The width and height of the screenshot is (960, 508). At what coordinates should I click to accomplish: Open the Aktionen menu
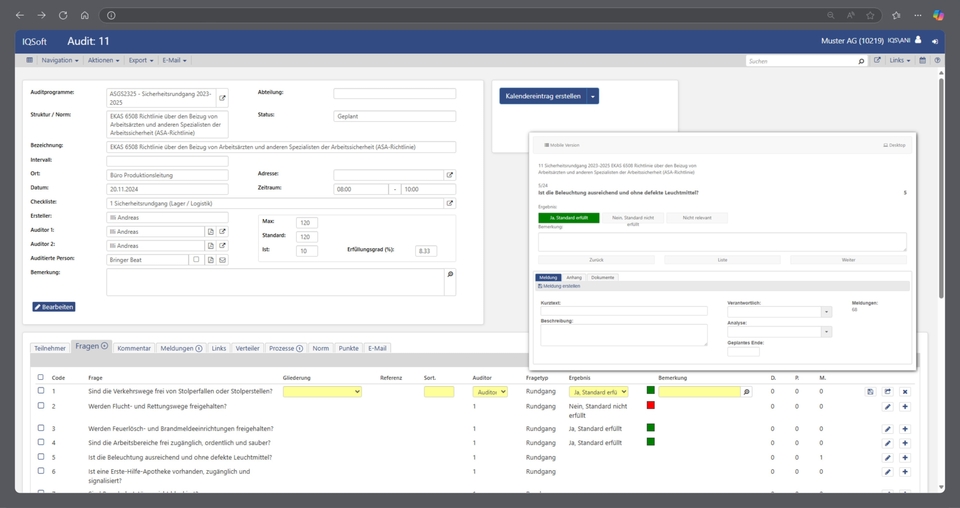click(x=103, y=60)
